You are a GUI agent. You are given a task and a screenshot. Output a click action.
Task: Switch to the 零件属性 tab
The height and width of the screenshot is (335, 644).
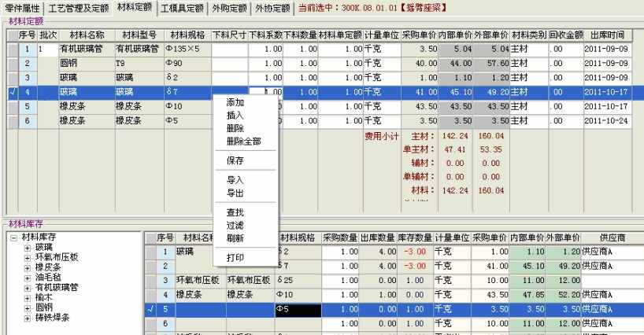click(23, 8)
